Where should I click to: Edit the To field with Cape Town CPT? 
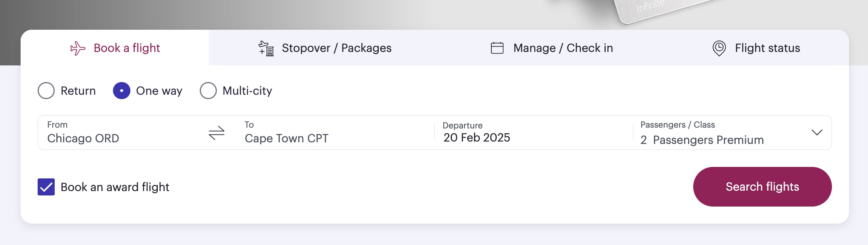click(x=287, y=138)
